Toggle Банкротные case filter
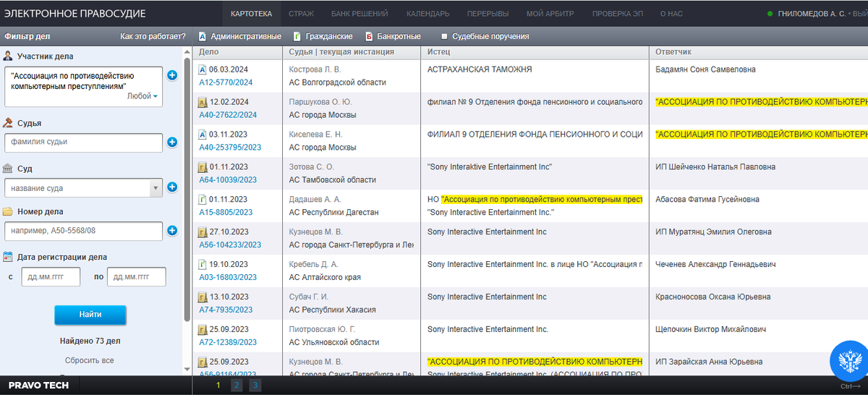The width and height of the screenshot is (868, 395). 394,36
